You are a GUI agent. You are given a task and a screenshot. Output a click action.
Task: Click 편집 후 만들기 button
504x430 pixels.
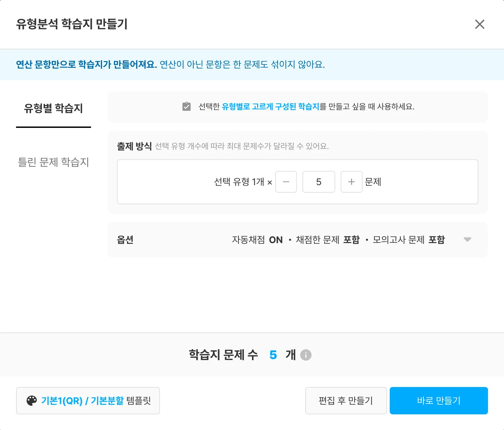[x=346, y=401]
